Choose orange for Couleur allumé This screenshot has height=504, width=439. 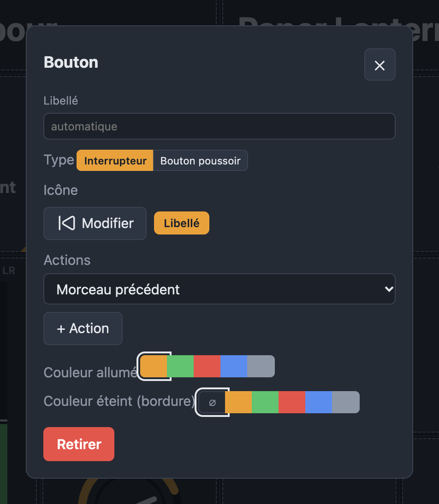click(154, 366)
